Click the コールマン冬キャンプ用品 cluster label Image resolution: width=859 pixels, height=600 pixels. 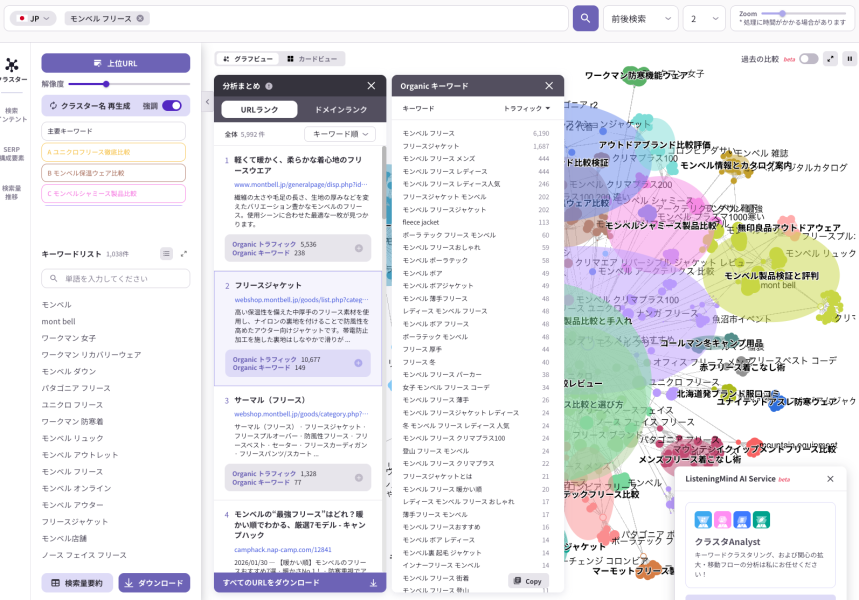(x=712, y=343)
